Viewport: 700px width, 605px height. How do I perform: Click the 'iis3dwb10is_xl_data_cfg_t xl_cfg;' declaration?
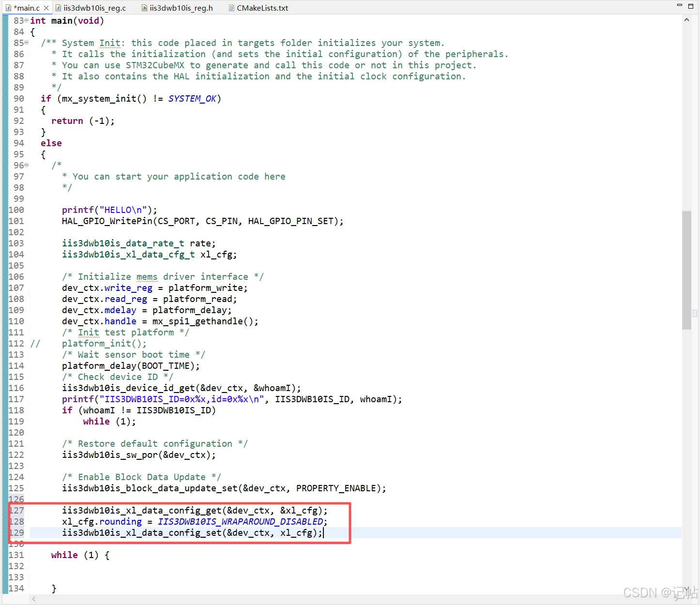coord(150,255)
